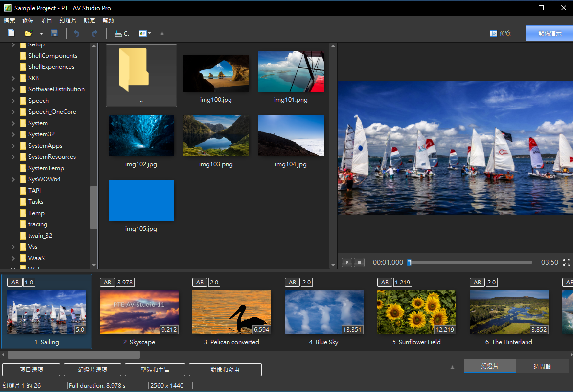573x392 pixels.
Task: Click the preview playback position slider
Action: point(409,262)
